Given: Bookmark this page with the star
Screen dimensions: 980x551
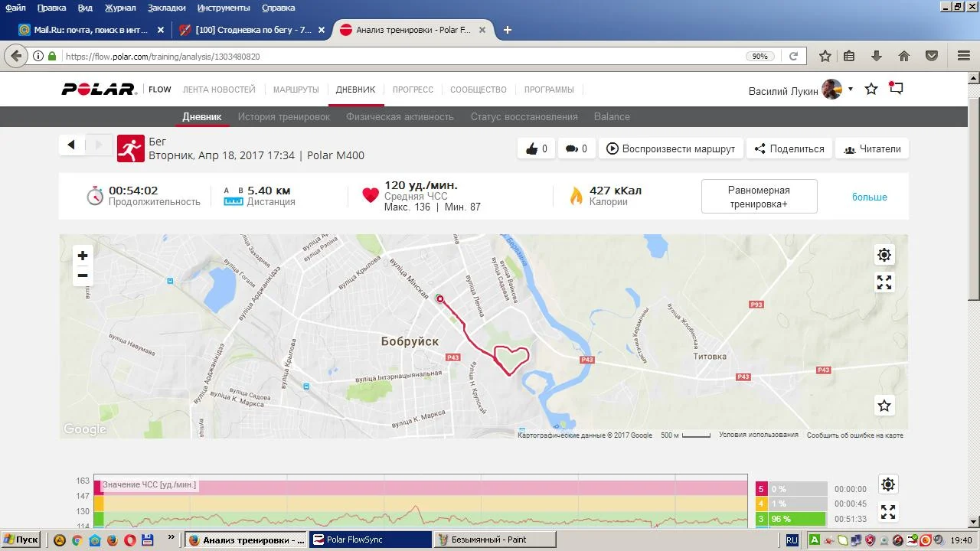Looking at the screenshot, I should (x=825, y=56).
